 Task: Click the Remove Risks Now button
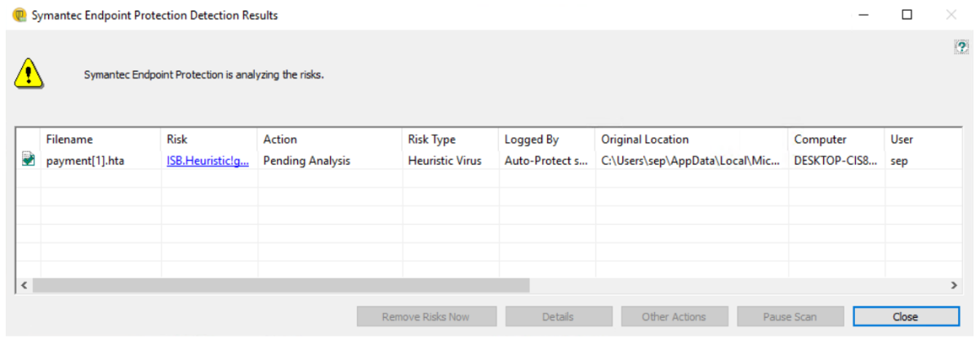[x=426, y=316]
